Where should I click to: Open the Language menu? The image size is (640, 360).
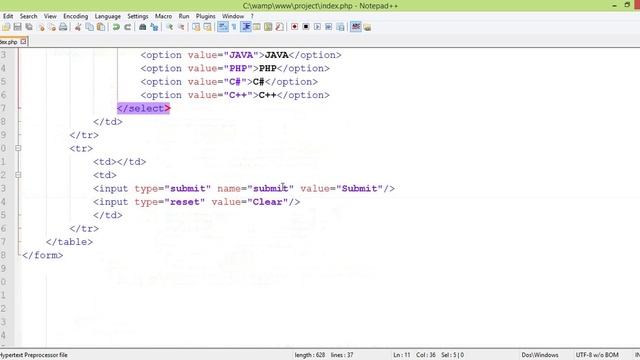click(108, 16)
